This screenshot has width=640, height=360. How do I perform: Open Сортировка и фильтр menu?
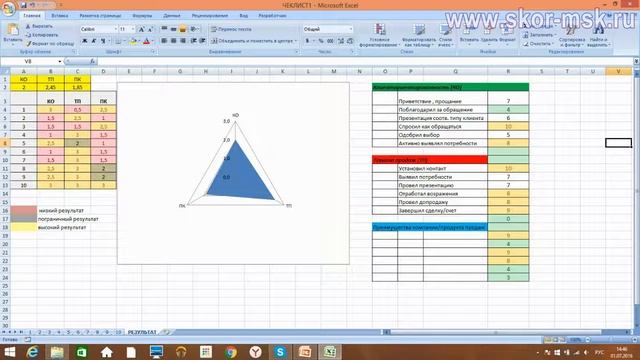(572, 36)
